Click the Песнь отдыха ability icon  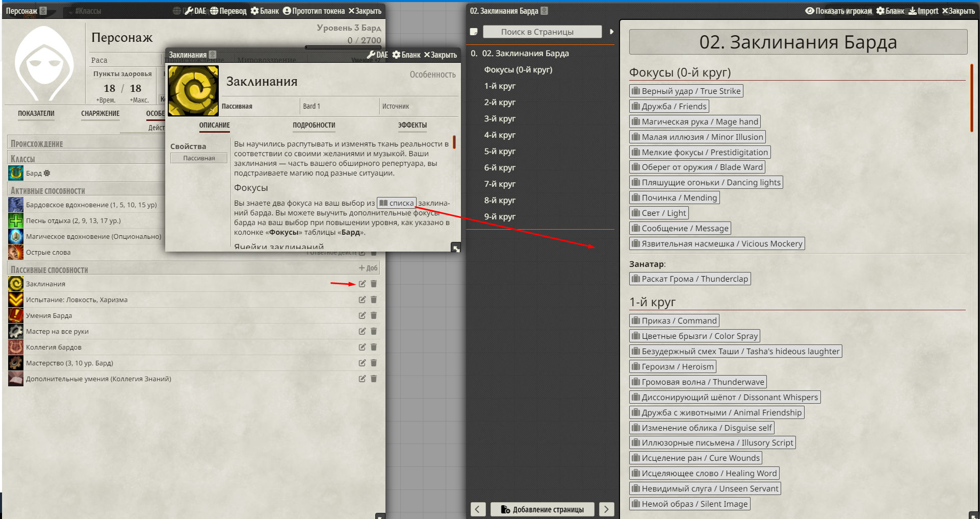tap(16, 220)
